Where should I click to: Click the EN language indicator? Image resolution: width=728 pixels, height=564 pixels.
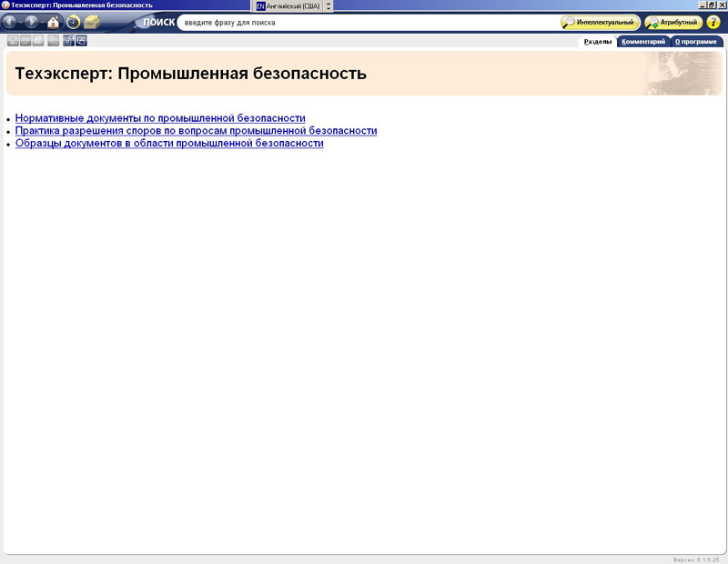click(x=261, y=5)
